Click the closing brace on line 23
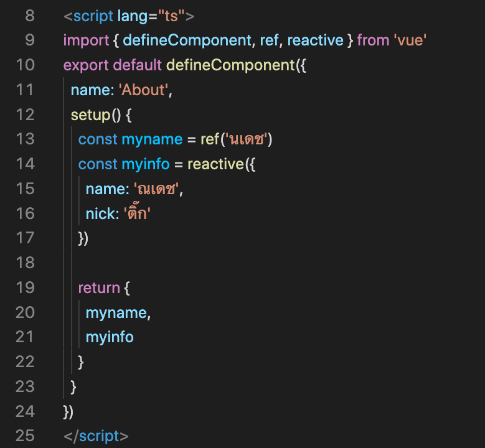Image resolution: width=485 pixels, height=448 pixels. [x=73, y=387]
